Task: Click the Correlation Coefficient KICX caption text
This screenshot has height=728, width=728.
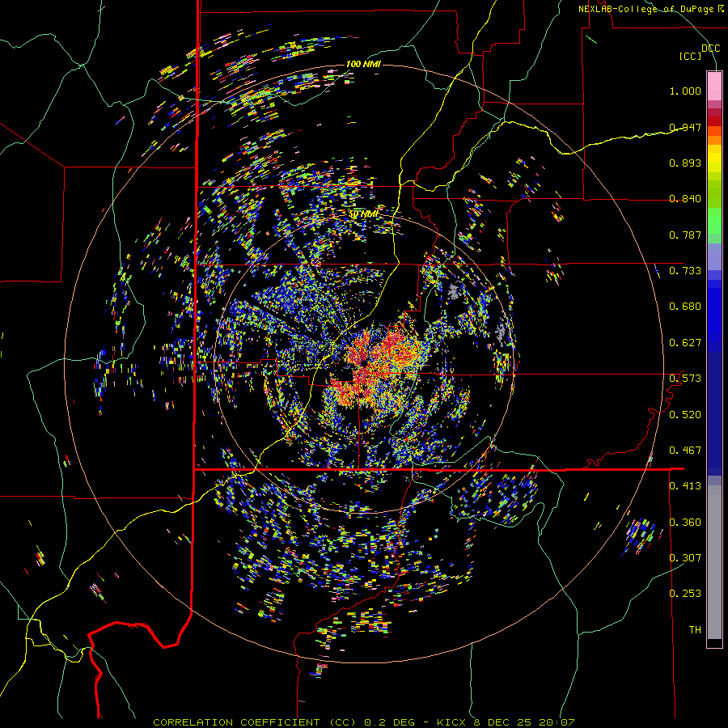Action: click(x=363, y=722)
